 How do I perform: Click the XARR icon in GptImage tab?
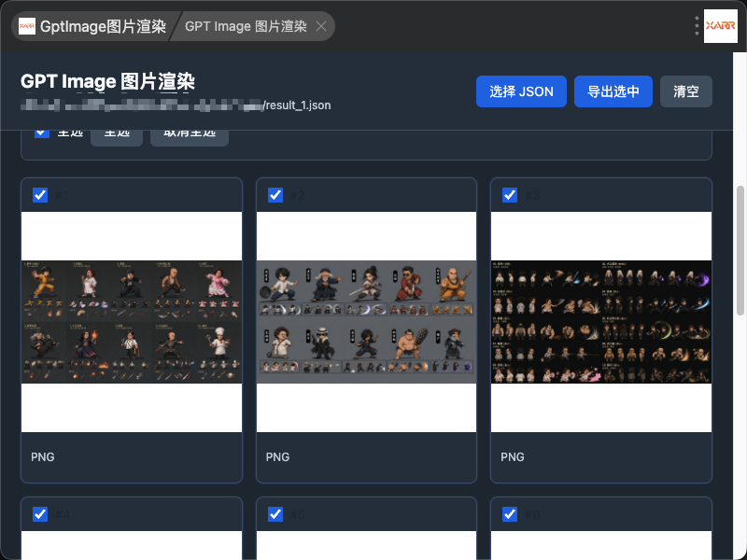point(27,26)
